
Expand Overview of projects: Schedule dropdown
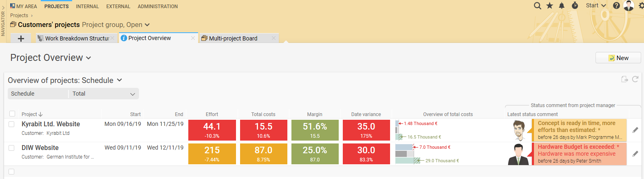(119, 80)
